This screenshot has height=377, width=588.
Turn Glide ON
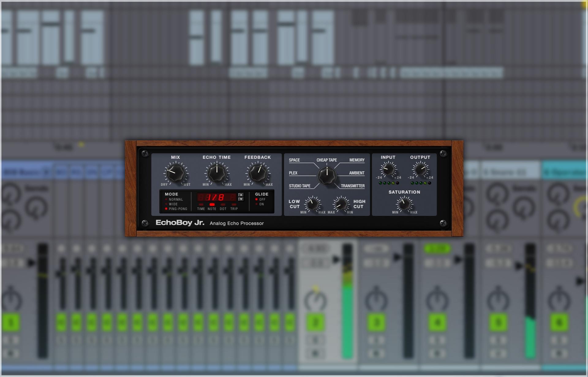click(x=260, y=204)
